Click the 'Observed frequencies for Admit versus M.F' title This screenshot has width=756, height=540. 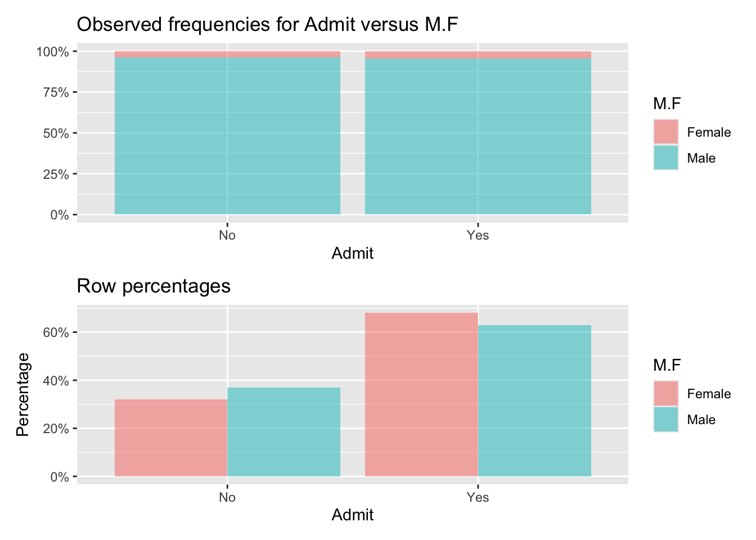pyautogui.click(x=267, y=24)
